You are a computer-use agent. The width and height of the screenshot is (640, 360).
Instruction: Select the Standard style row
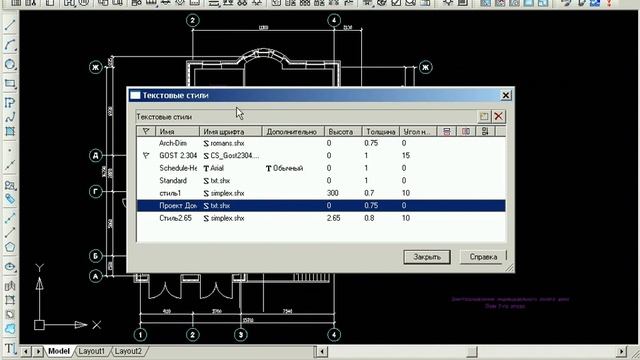point(321,180)
